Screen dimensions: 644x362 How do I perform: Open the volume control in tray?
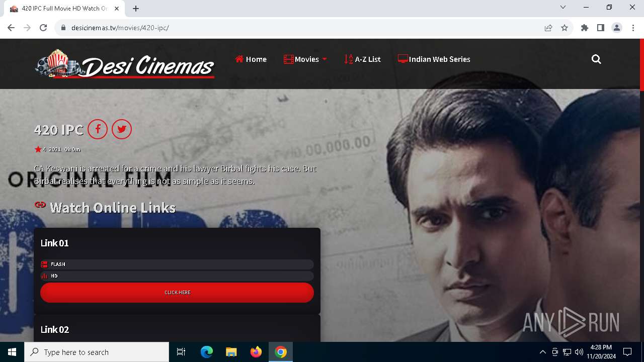(579, 352)
